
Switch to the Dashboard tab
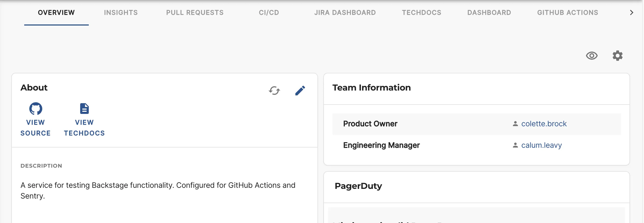pos(489,13)
